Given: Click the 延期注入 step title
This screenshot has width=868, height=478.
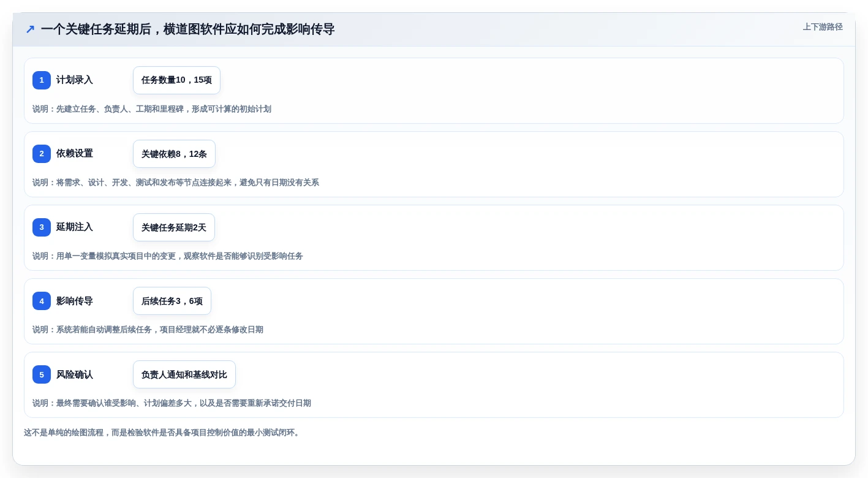Looking at the screenshot, I should click(x=75, y=227).
